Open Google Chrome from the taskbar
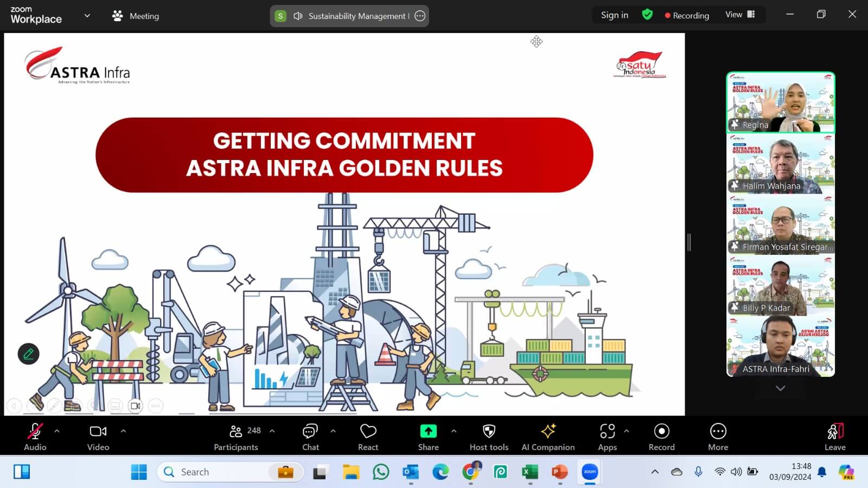This screenshot has height=488, width=868. click(x=470, y=472)
